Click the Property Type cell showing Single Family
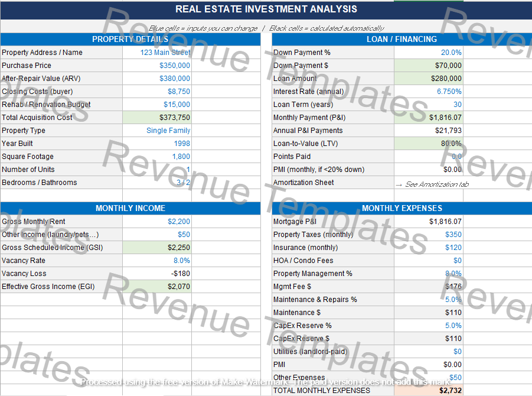The image size is (532, 396). pyautogui.click(x=167, y=130)
